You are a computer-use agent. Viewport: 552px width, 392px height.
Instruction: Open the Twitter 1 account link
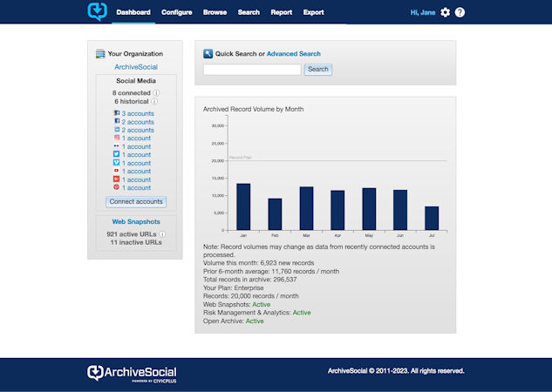coord(136,155)
